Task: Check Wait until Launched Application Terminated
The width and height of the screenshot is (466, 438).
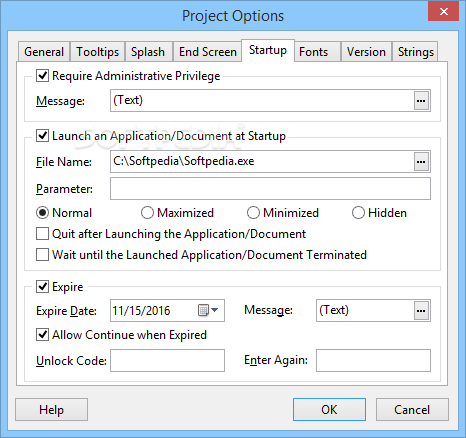Action: point(42,255)
